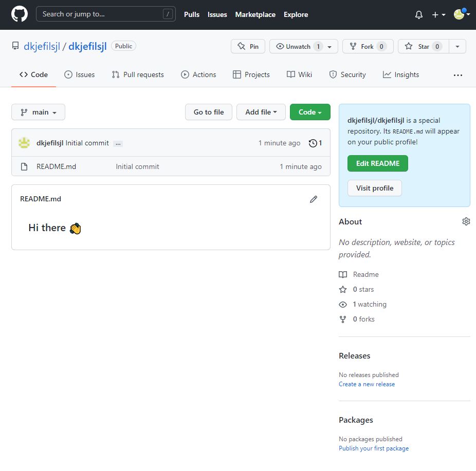The width and height of the screenshot is (476, 471).
Task: Open Releases heading link
Action: (x=354, y=356)
